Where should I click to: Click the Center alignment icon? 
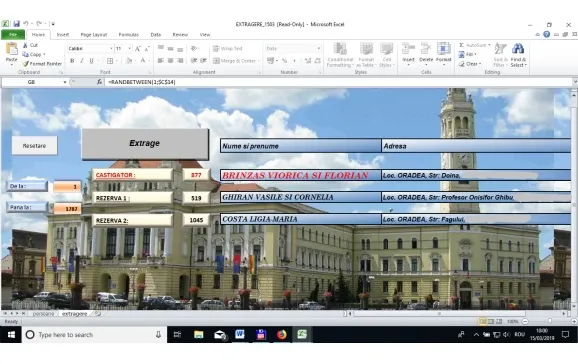point(170,61)
